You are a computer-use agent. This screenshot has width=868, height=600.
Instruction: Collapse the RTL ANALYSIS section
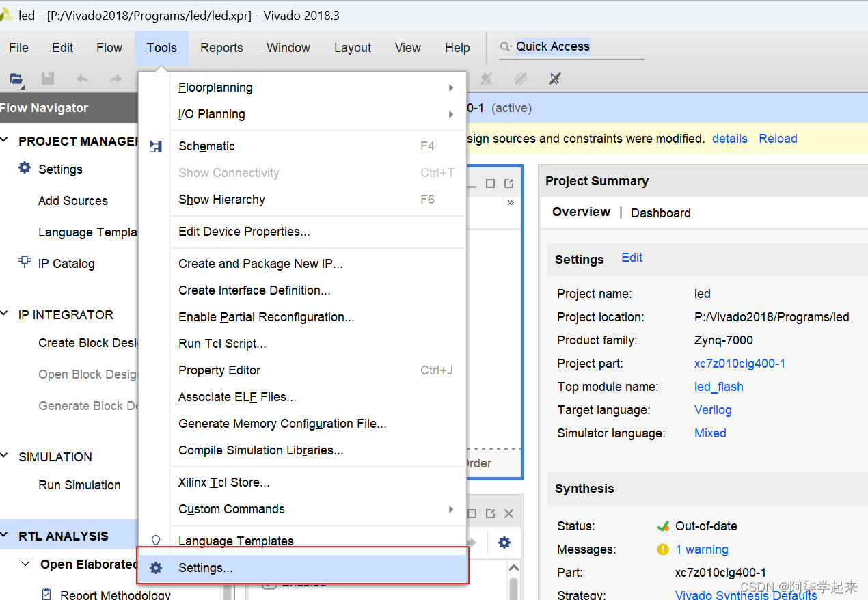tap(5, 536)
